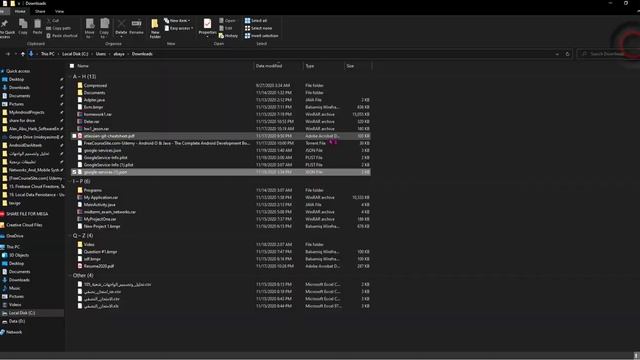Click the Copy to icon

(x=104, y=24)
